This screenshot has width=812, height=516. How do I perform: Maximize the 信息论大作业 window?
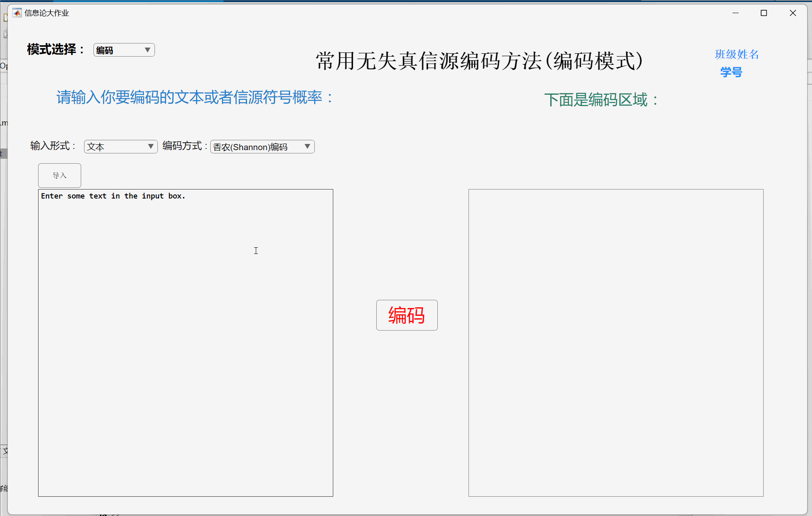coord(764,13)
